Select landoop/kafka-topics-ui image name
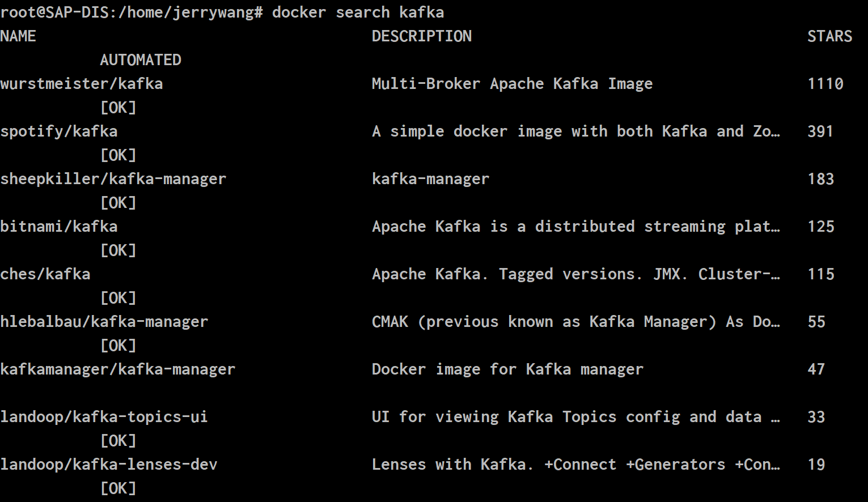 tap(104, 417)
